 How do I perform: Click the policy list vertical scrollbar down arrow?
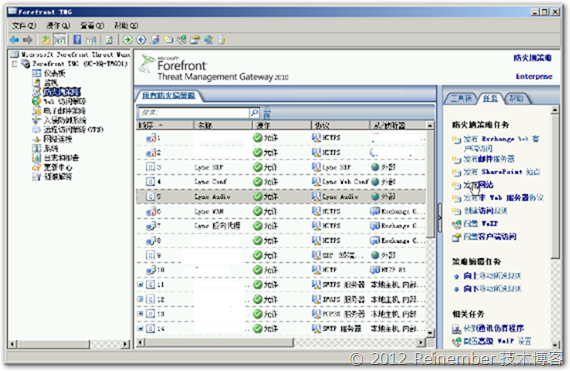tap(430, 332)
